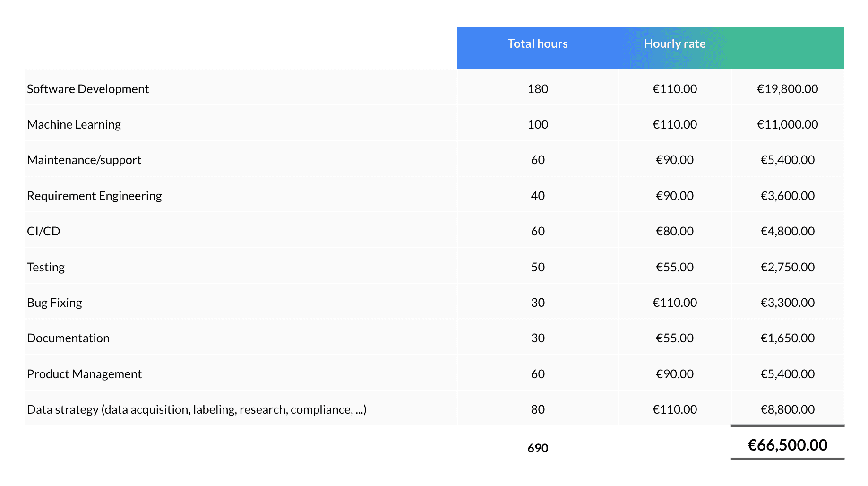Click the €2,750.00 Testing total cell
This screenshot has width=868, height=486.
[787, 267]
